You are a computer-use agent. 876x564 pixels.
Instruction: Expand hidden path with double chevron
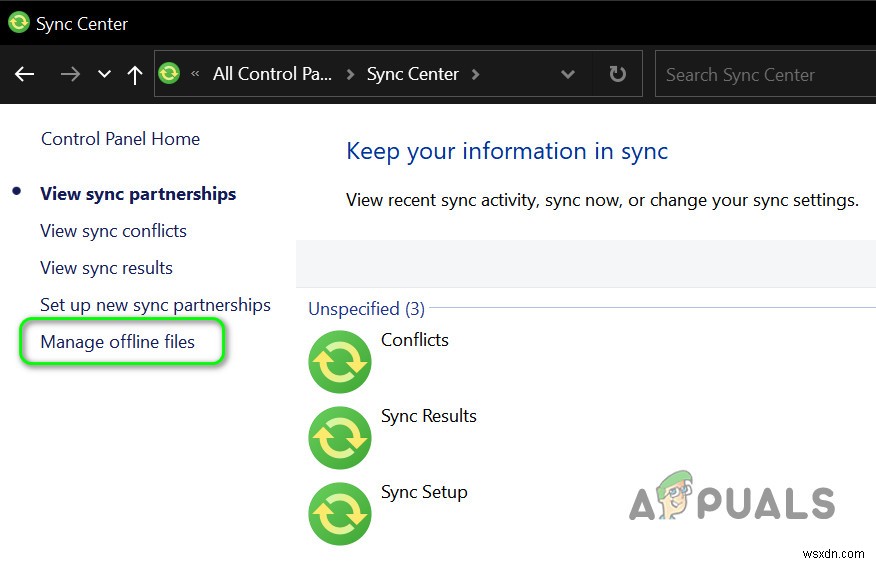[195, 73]
